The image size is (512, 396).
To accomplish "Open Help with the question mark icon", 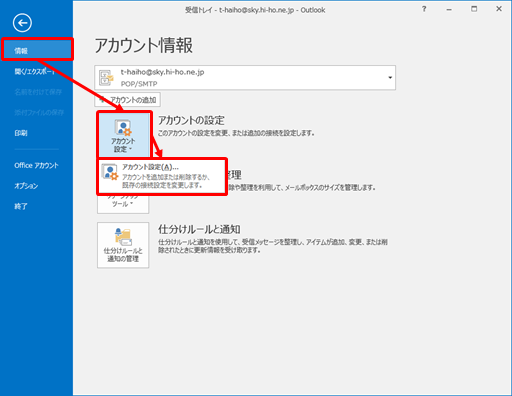I will [424, 9].
